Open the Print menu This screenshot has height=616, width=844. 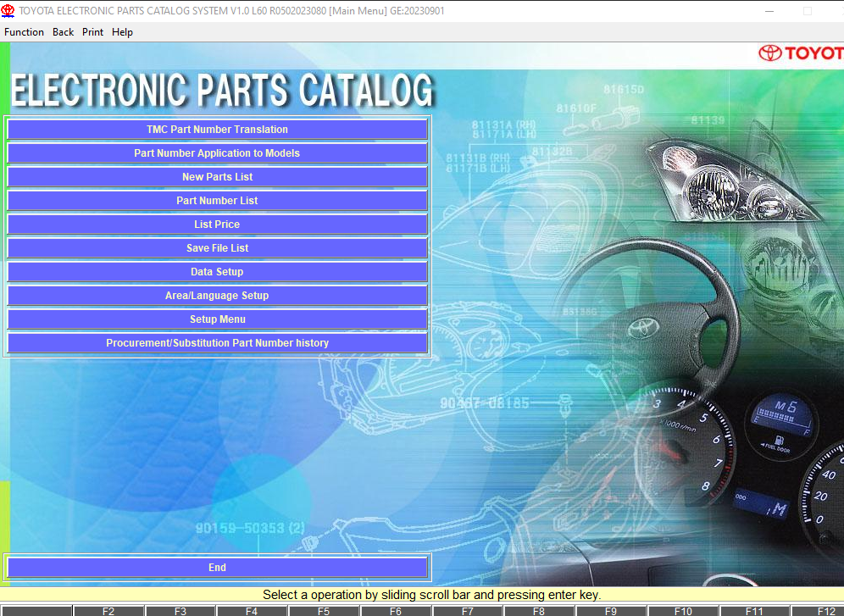92,32
